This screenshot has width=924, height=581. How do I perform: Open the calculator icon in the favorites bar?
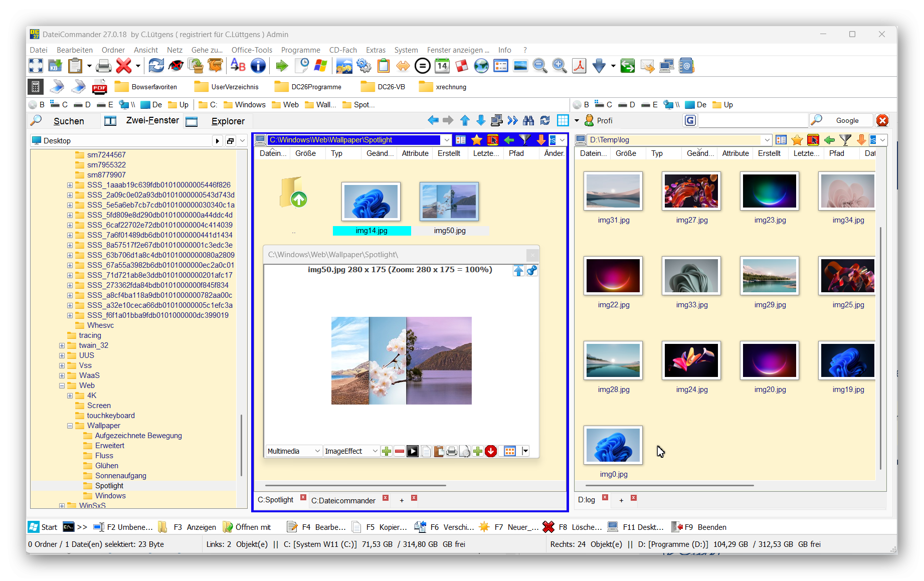[x=35, y=87]
